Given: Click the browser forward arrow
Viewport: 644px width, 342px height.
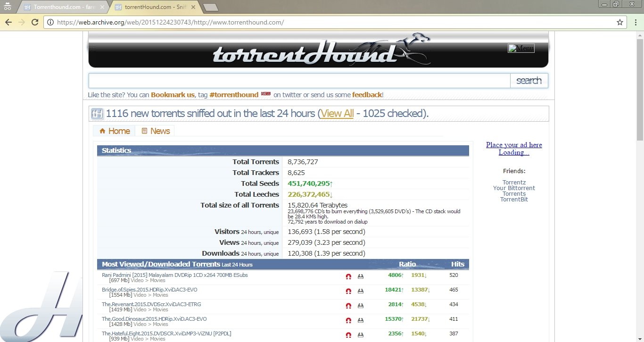Looking at the screenshot, I should tap(21, 22).
